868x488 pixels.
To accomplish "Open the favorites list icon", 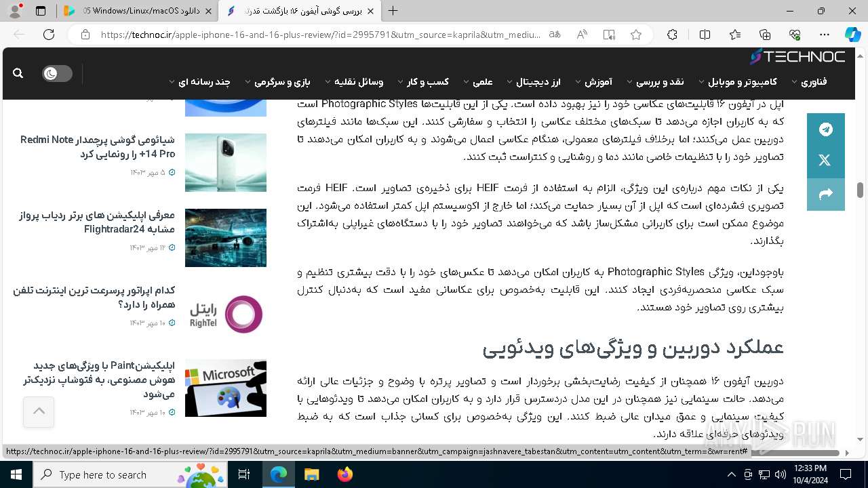I will pyautogui.click(x=735, y=35).
